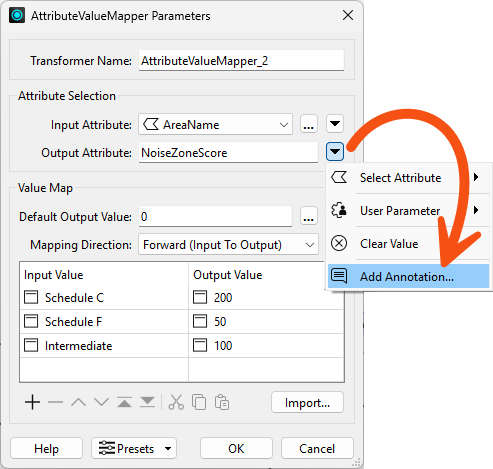Viewport: 493px width, 469px height.
Task: Move row down with down arrow
Action: 101,402
